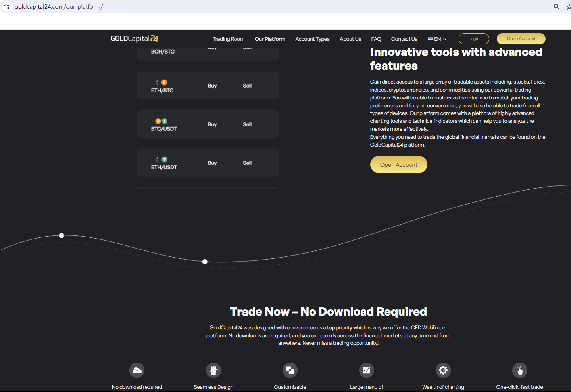Image resolution: width=571 pixels, height=392 pixels.
Task: Click the "Seamless Design" label
Action: tap(213, 387)
